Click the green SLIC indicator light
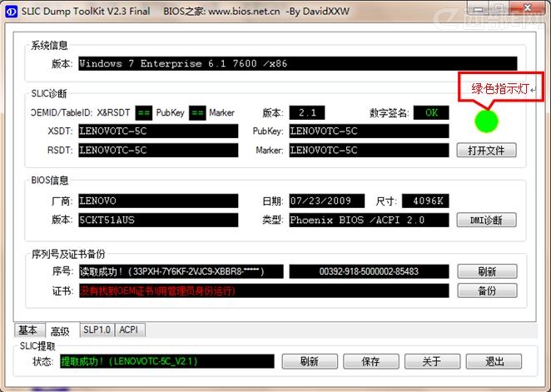 pos(485,122)
